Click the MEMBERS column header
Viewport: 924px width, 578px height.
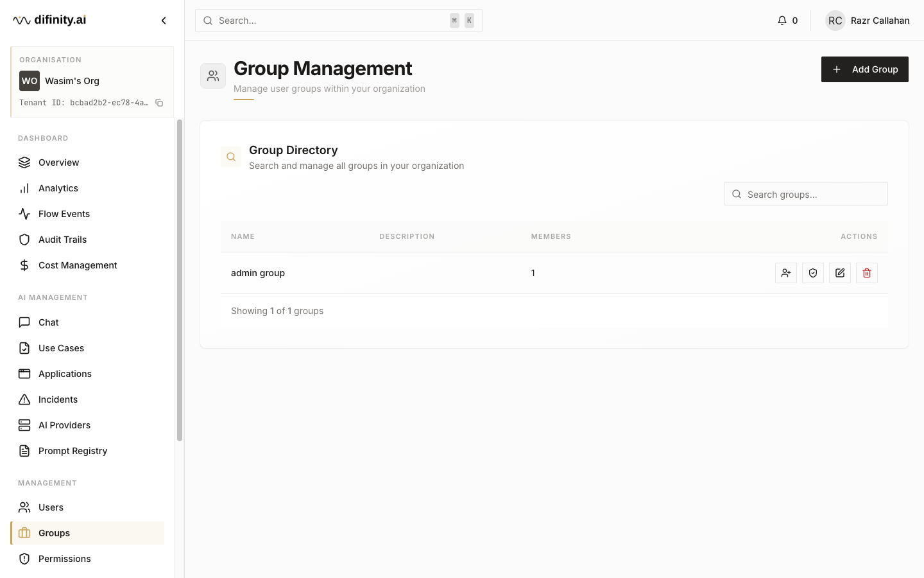pyautogui.click(x=551, y=236)
